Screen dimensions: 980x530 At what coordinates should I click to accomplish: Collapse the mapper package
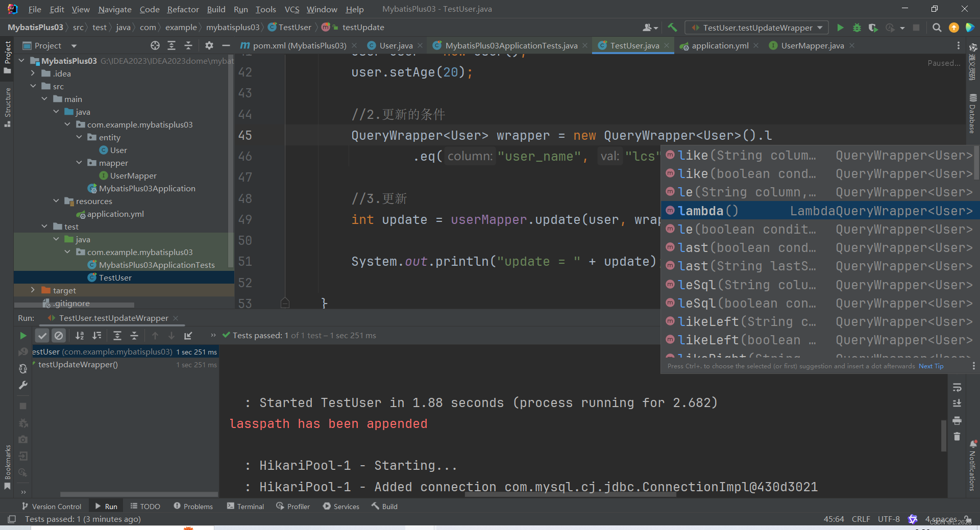(79, 163)
